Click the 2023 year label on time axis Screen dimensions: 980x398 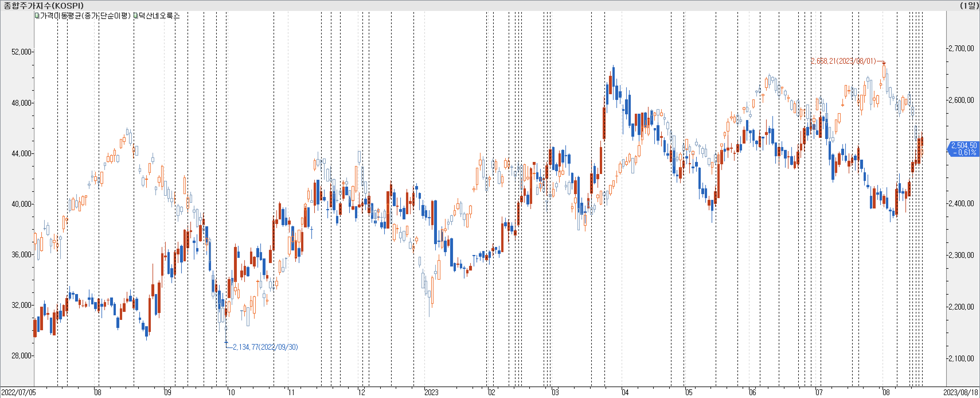[431, 392]
